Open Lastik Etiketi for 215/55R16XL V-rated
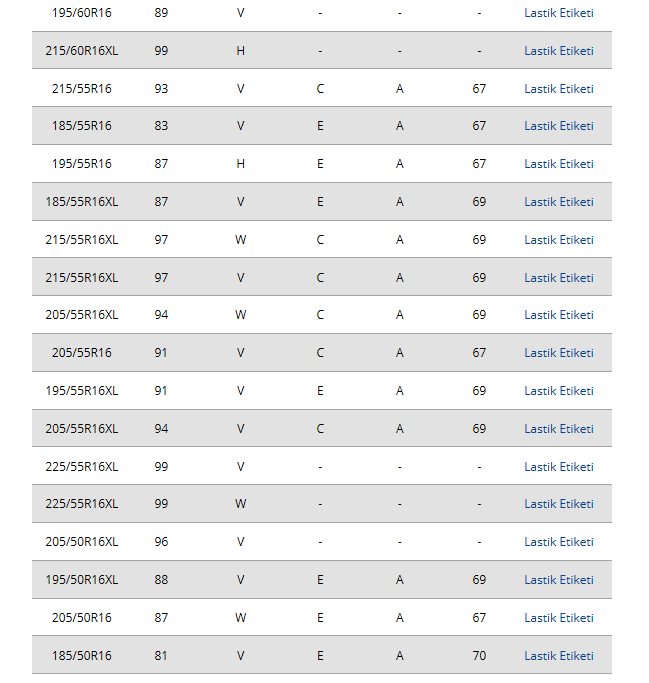 click(x=558, y=278)
